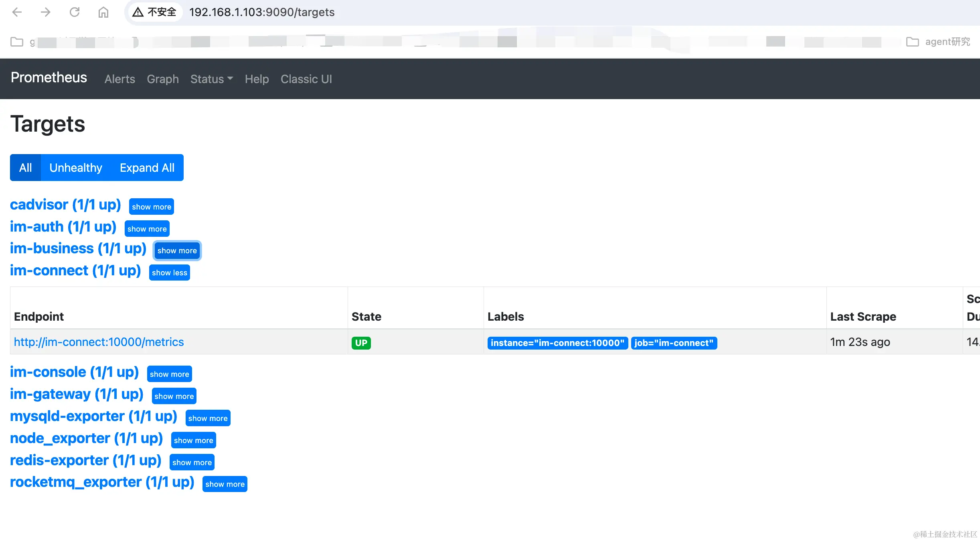The width and height of the screenshot is (980, 541).
Task: Select the All targets filter
Action: click(x=25, y=168)
